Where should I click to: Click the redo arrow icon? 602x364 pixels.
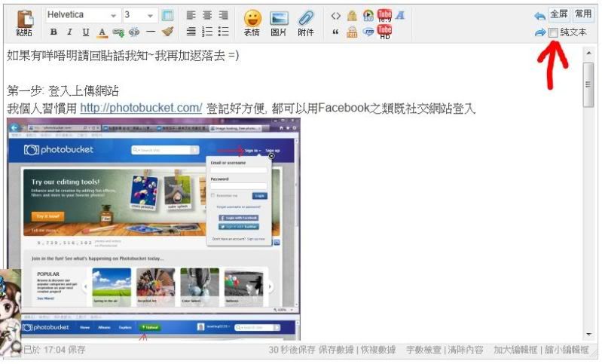539,32
